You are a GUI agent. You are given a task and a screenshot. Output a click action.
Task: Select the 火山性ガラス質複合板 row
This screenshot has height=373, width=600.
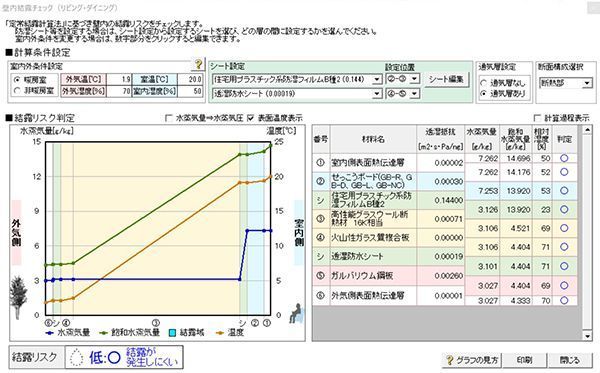(388, 238)
